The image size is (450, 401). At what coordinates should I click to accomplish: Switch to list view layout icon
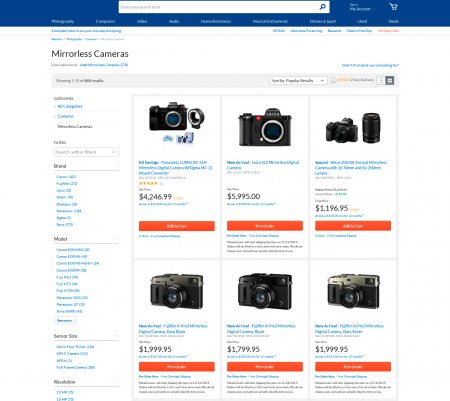point(381,80)
